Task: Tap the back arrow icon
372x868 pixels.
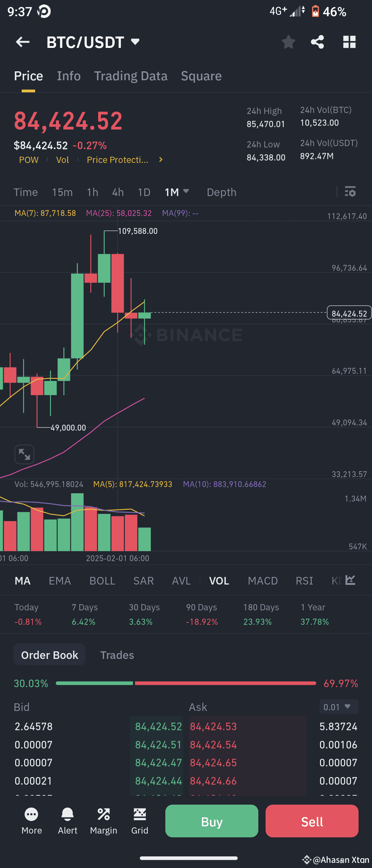Action: 23,42
